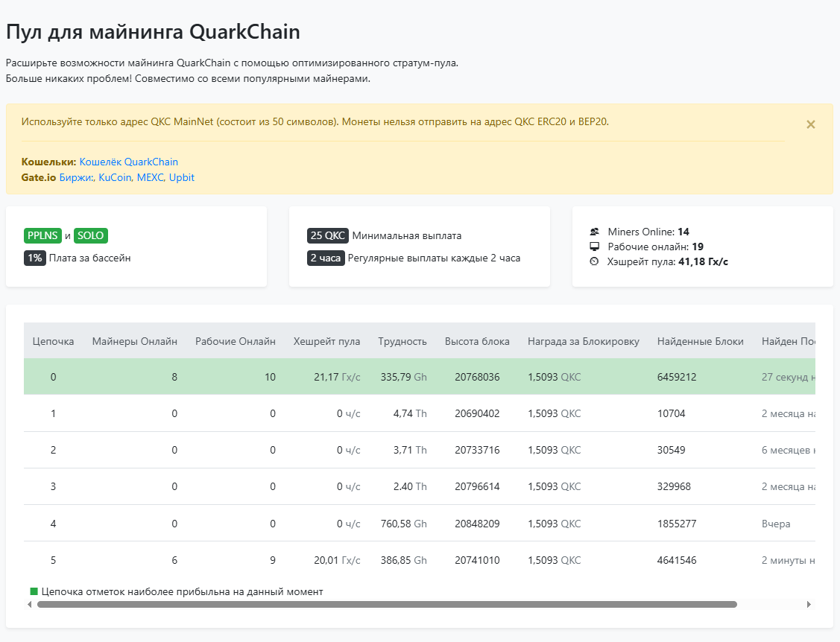This screenshot has height=642, width=840.
Task: Open the KuCoin exchange link
Action: pos(115,177)
